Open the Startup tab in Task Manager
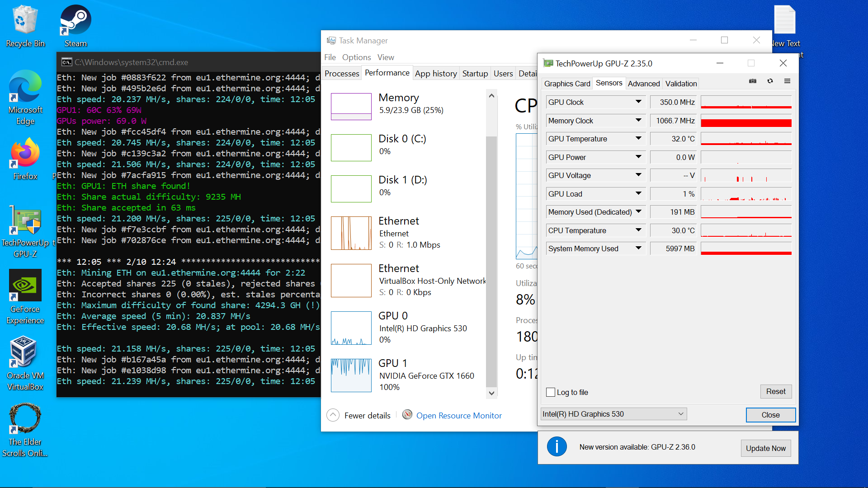This screenshot has height=488, width=868. coord(475,73)
